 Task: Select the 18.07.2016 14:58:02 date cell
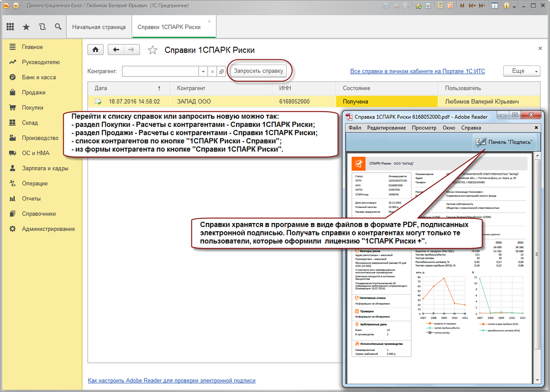(x=129, y=101)
